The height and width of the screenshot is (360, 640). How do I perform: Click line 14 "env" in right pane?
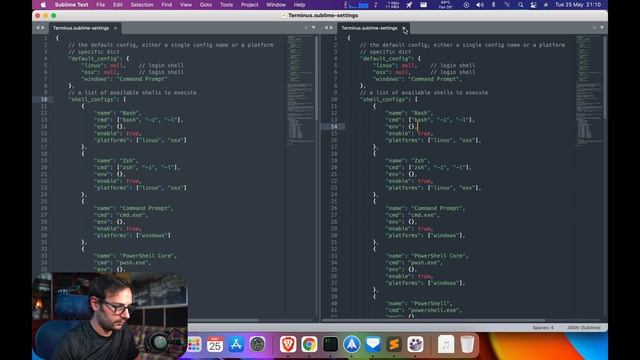point(402,127)
